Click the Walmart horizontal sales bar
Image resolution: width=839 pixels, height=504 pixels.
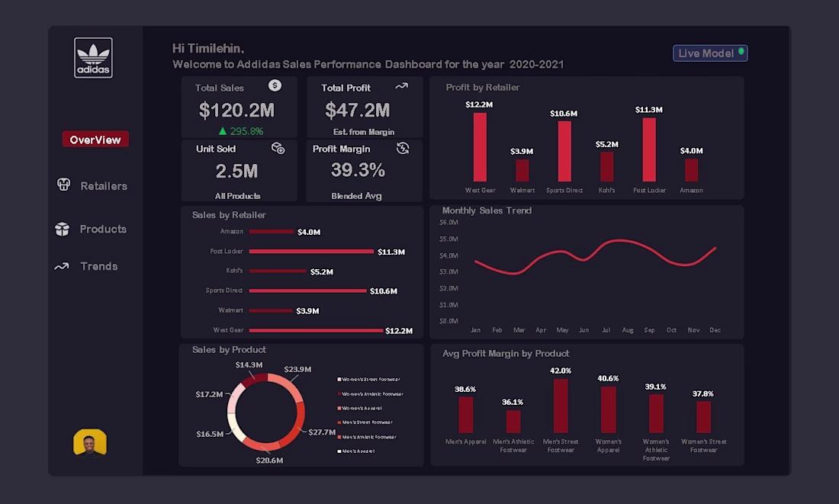[271, 311]
